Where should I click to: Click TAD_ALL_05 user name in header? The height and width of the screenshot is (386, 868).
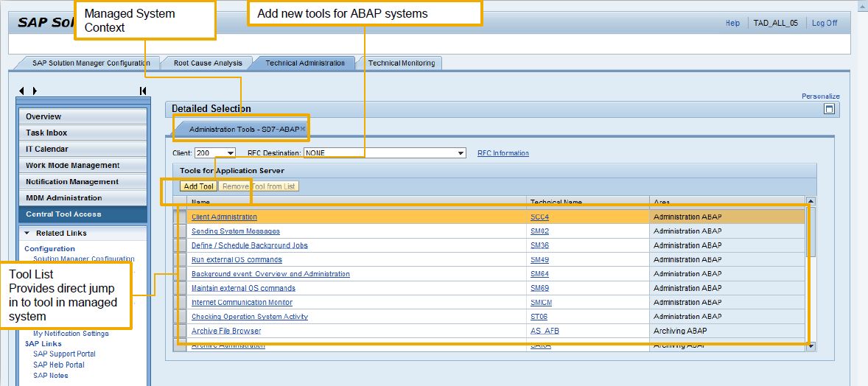click(x=776, y=24)
